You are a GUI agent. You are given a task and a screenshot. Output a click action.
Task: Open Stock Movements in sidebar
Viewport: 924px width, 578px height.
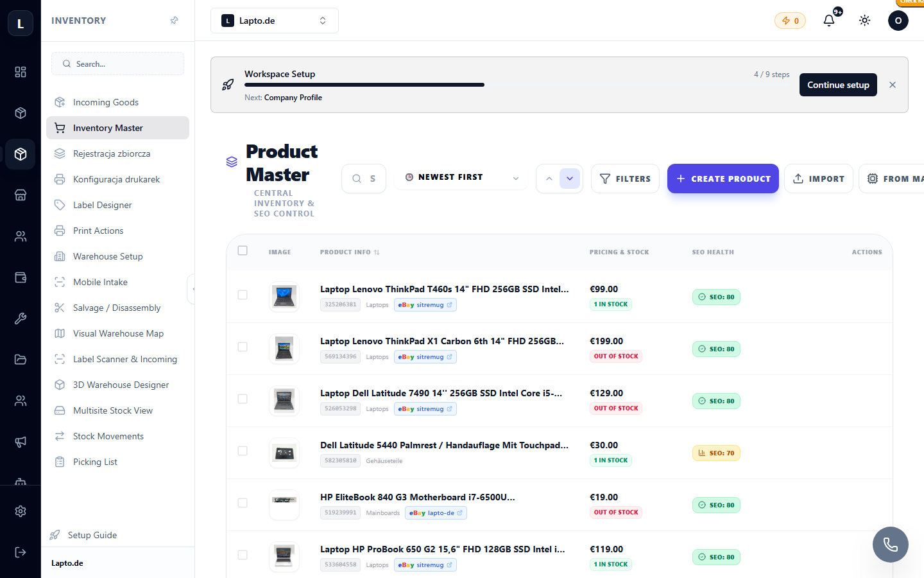[117, 436]
